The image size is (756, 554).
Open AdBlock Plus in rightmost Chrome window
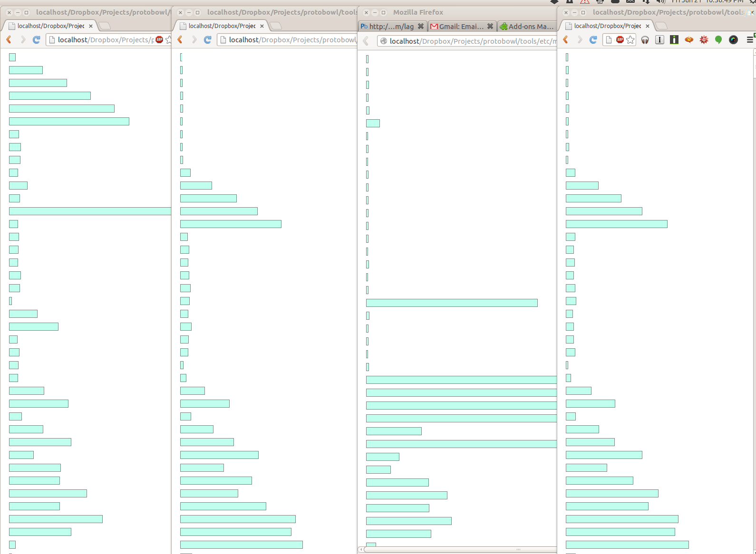(x=620, y=40)
